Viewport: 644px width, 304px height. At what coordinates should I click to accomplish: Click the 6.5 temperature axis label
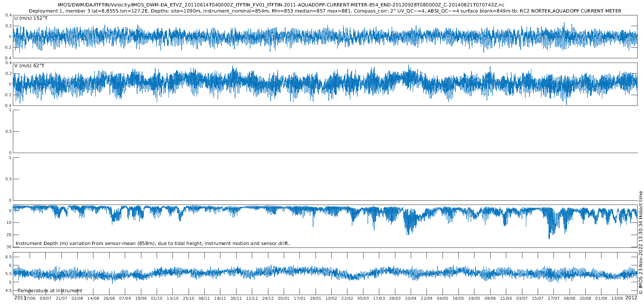click(x=8, y=257)
